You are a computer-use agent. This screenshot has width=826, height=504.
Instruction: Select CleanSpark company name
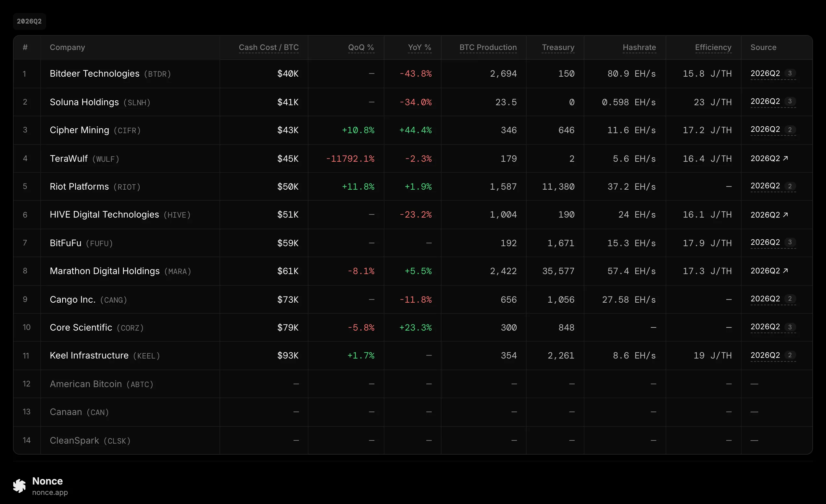74,440
